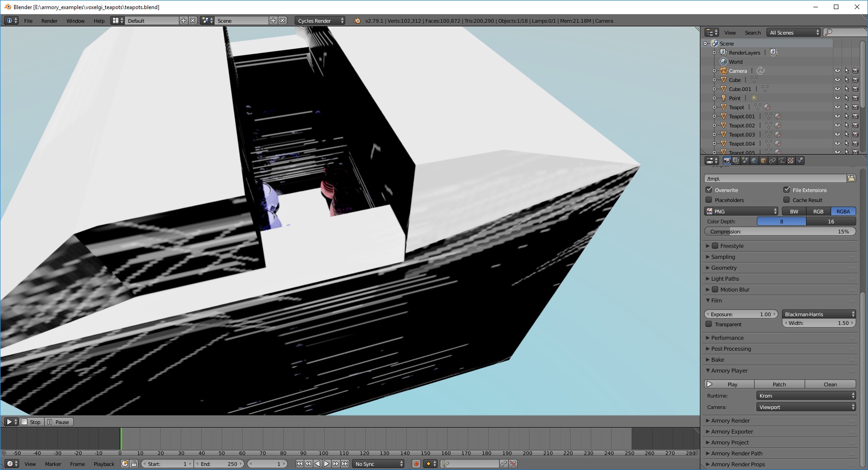Open the Object properties tab (cube icon)
The image size is (868, 470).
763,161
